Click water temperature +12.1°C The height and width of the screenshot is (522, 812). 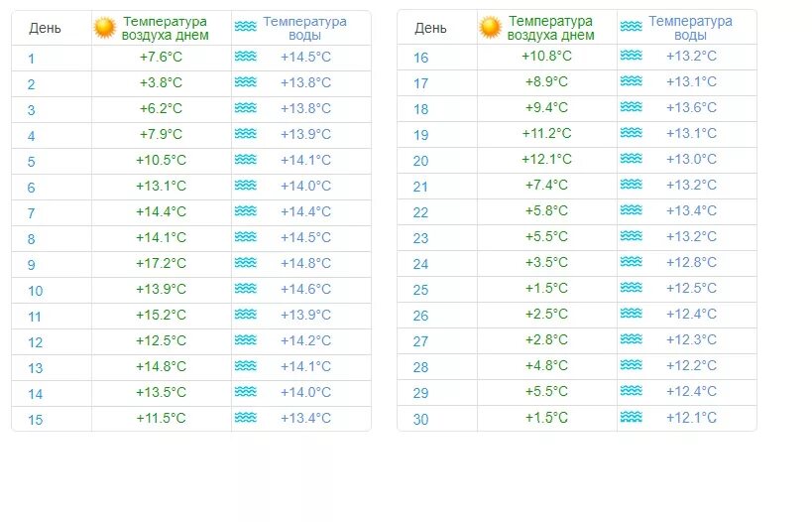(692, 418)
